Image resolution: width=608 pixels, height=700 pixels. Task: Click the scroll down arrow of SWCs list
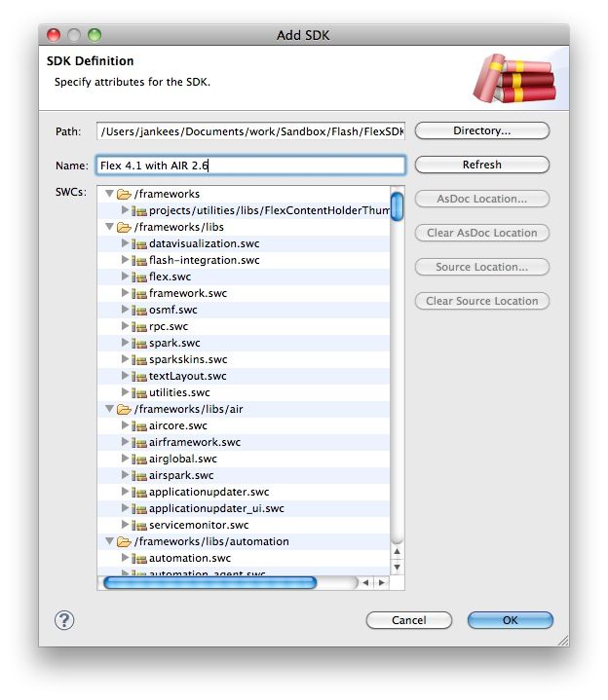(397, 568)
